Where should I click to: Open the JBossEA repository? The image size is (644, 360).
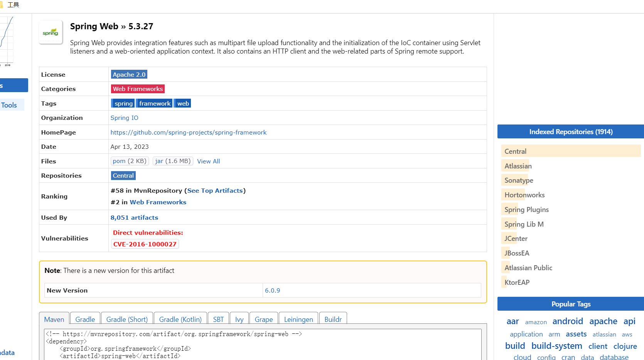(517, 253)
